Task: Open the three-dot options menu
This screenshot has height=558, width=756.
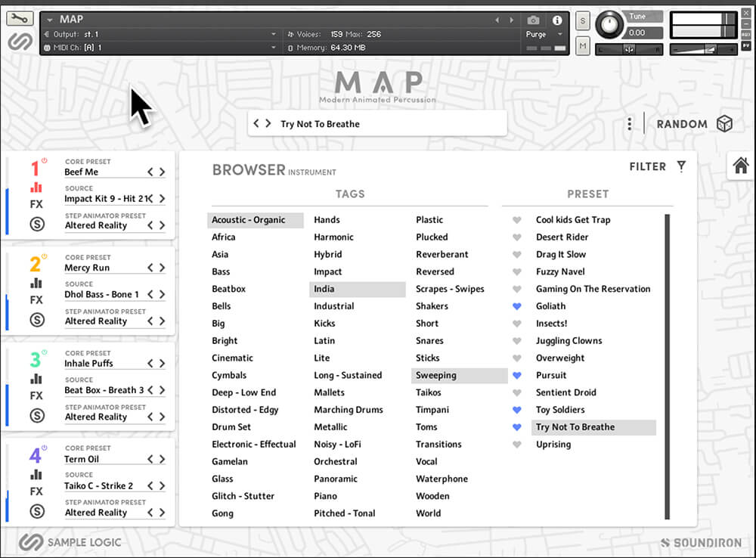Action: click(629, 124)
